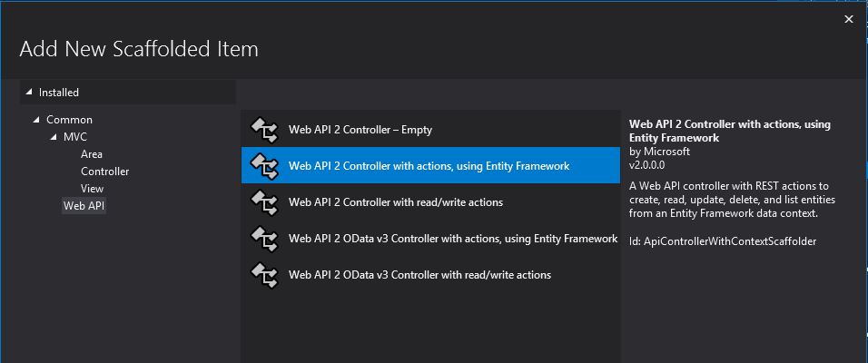The image size is (868, 363).
Task: Pick OData v3 Controller using Entity Framework
Action: [430, 239]
